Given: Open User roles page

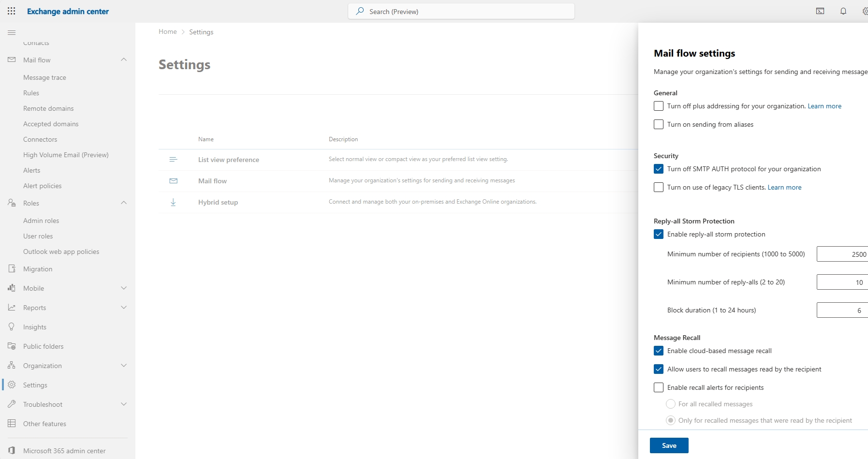Looking at the screenshot, I should [x=38, y=236].
